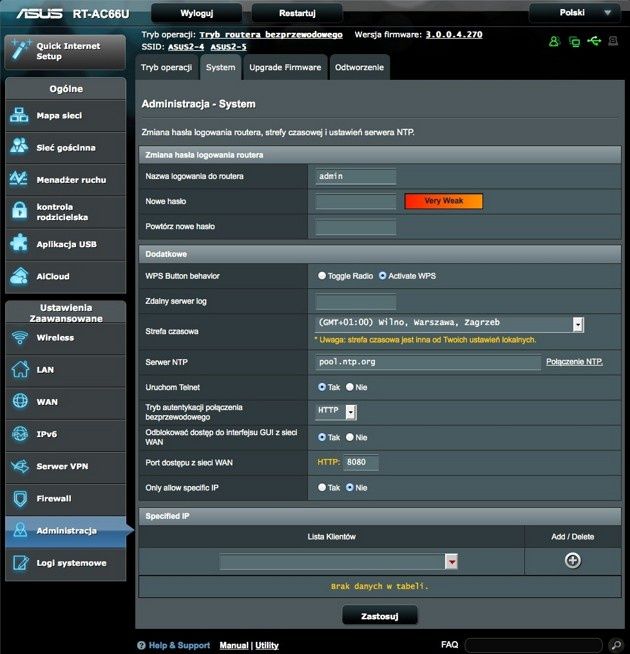Open the IPv6 globe icon

[x=20, y=433]
